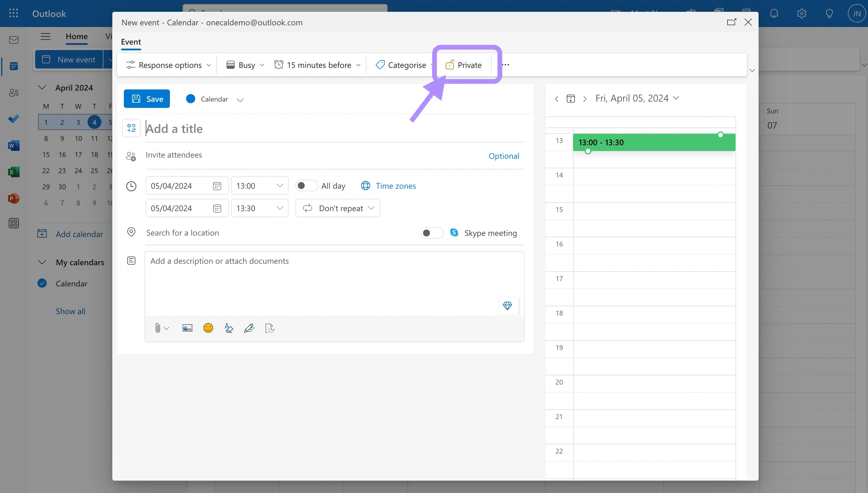Enable the All day toggle
This screenshot has width=868, height=493.
coord(306,186)
